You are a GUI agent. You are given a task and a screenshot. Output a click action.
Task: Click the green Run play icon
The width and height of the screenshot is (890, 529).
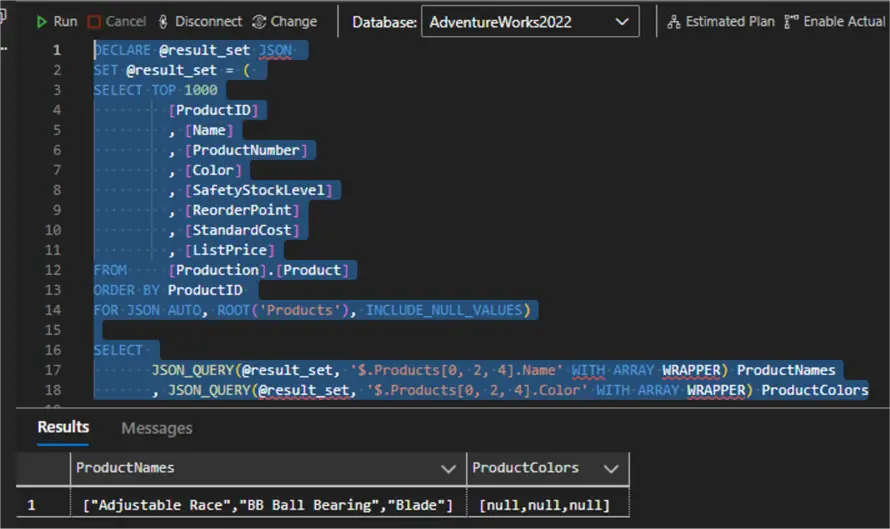[41, 22]
